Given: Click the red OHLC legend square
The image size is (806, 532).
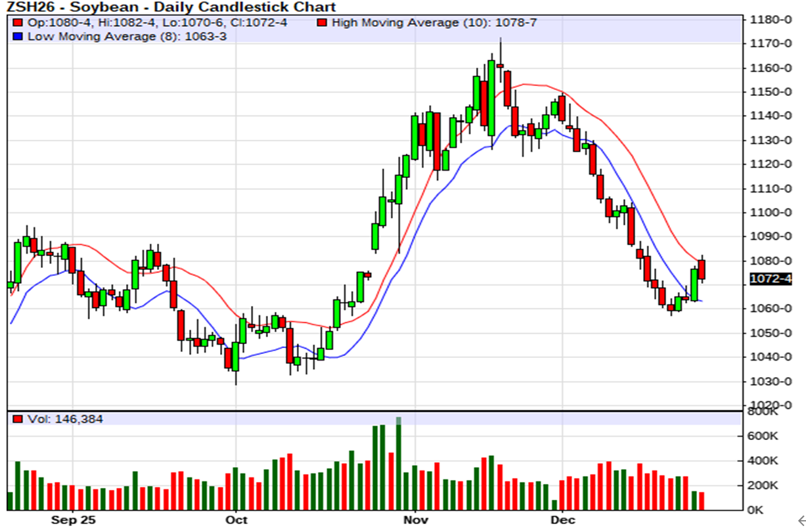Looking at the screenshot, I should 18,23.
